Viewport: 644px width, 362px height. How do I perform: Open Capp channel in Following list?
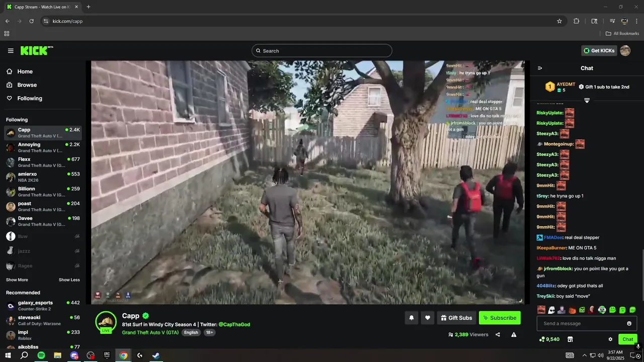pos(43,133)
